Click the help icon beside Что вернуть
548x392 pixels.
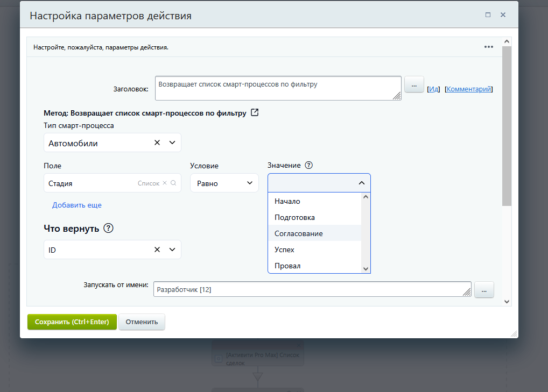coord(109,229)
